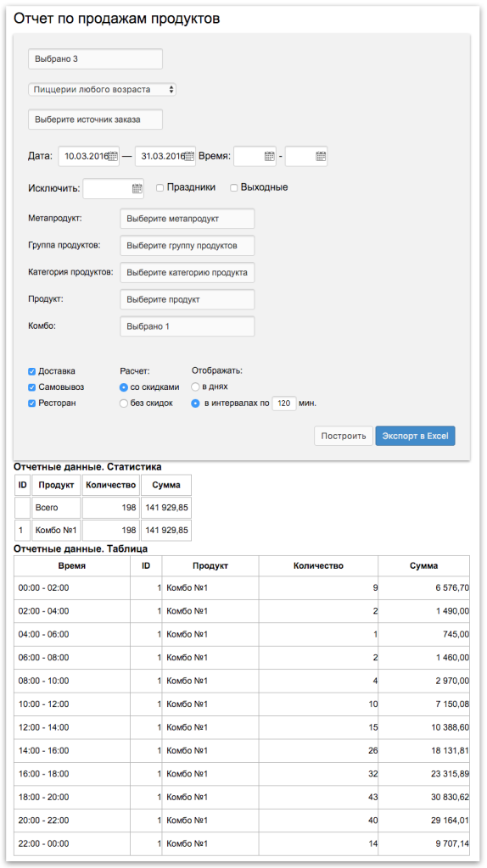Open calendar icon in Исключить field
The image size is (487, 868).
pyautogui.click(x=137, y=188)
